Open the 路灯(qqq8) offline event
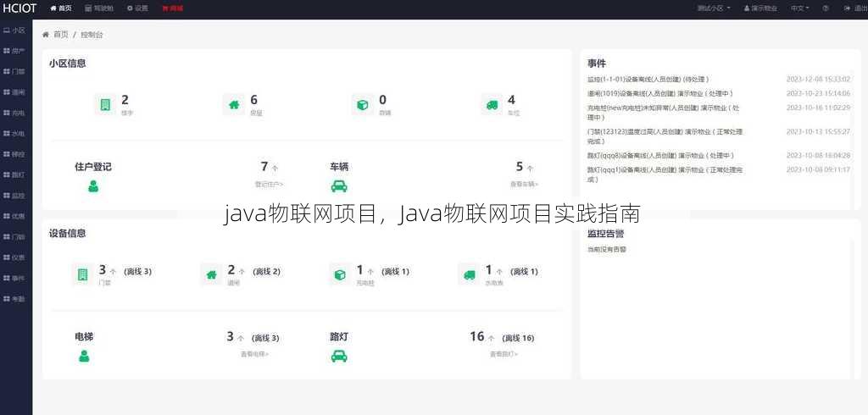The height and width of the screenshot is (415, 868). (x=660, y=156)
